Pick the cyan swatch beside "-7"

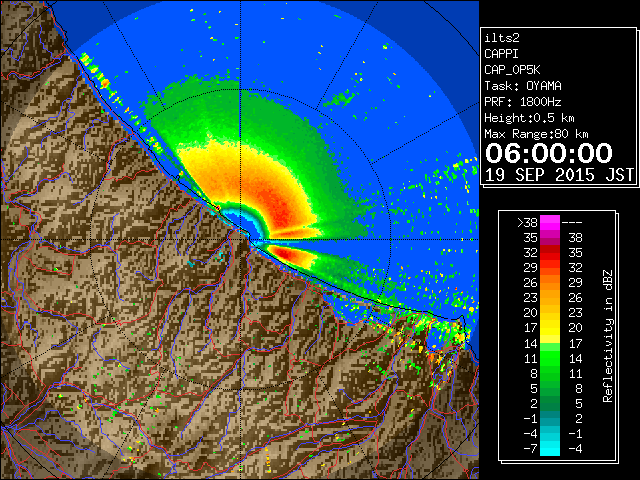[x=550, y=448]
